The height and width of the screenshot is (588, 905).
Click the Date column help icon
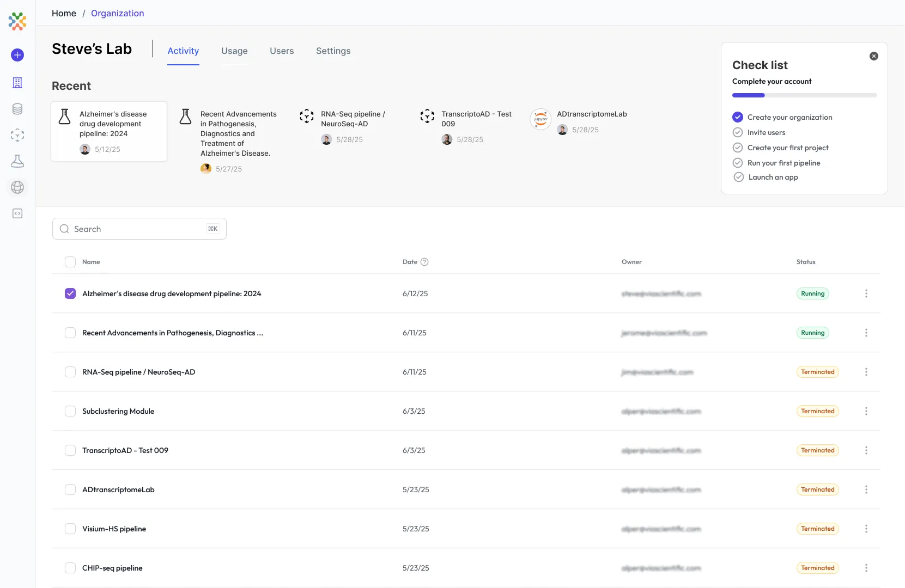tap(424, 262)
